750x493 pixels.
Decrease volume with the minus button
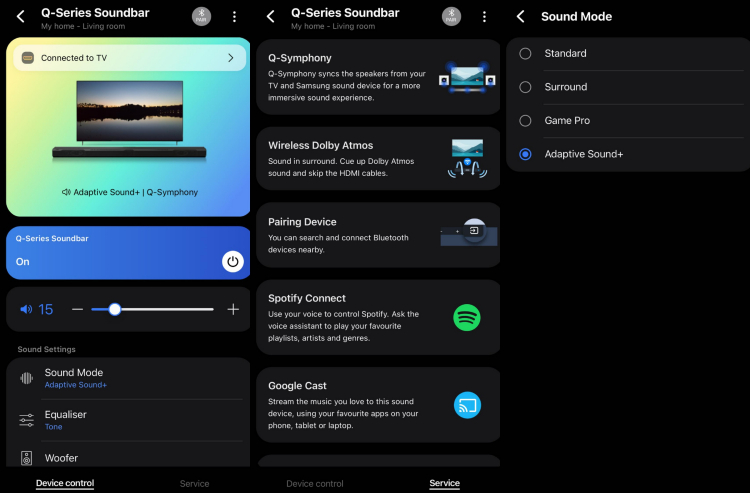click(x=77, y=309)
